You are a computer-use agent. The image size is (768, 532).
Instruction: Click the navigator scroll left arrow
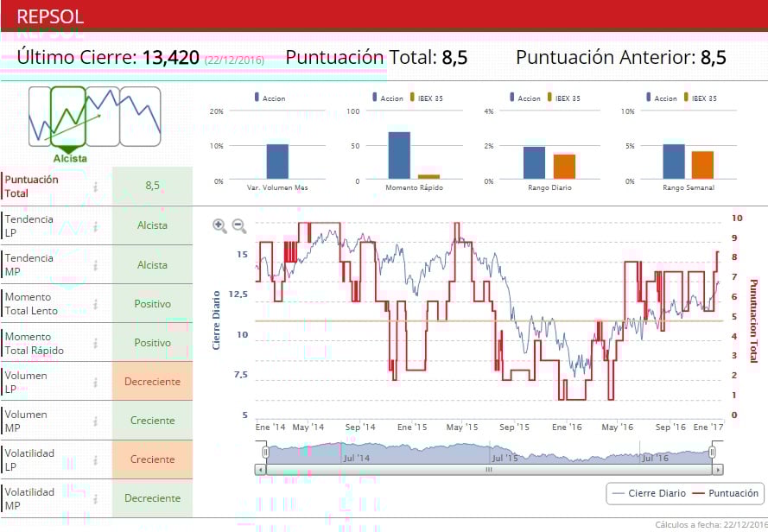260,469
